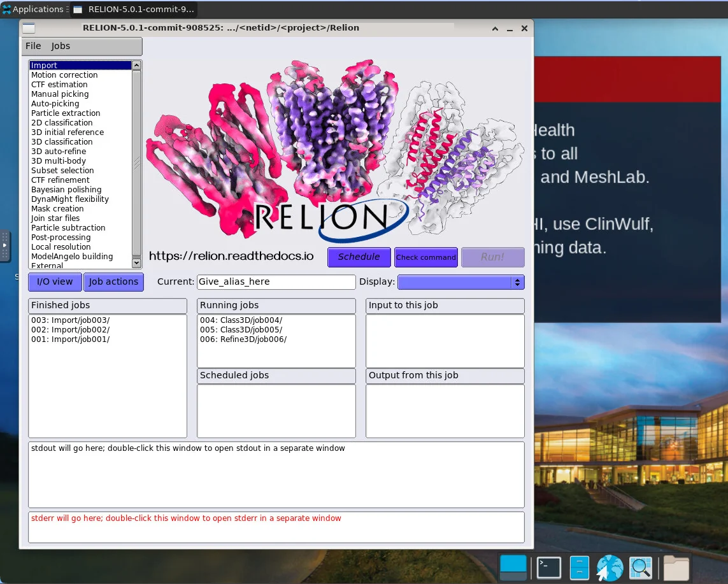
Task: Launch the web browser globe dock icon
Action: 610,567
